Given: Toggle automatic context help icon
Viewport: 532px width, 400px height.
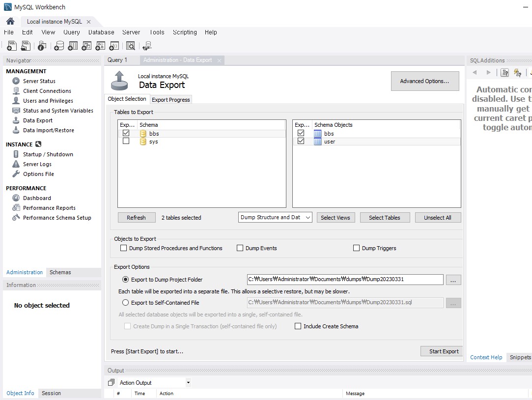Looking at the screenshot, I should pyautogui.click(x=517, y=73).
